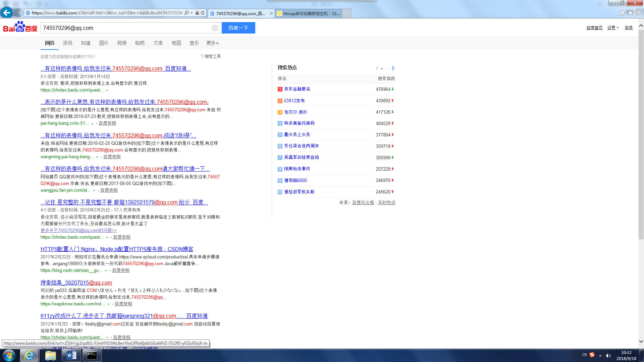Image resolution: width=644 pixels, height=362 pixels.
Task: Open the command prompt taskbar icon
Action: click(92, 355)
